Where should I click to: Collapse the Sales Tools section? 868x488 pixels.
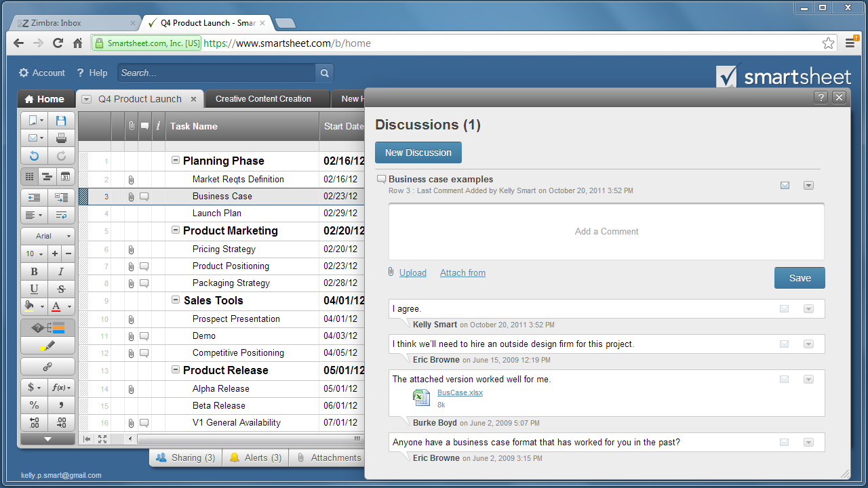176,300
